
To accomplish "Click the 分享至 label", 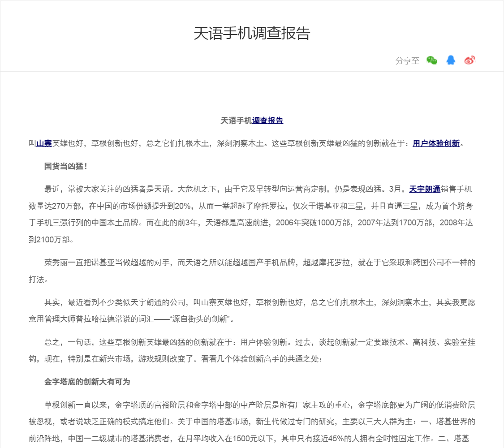I will (407, 60).
